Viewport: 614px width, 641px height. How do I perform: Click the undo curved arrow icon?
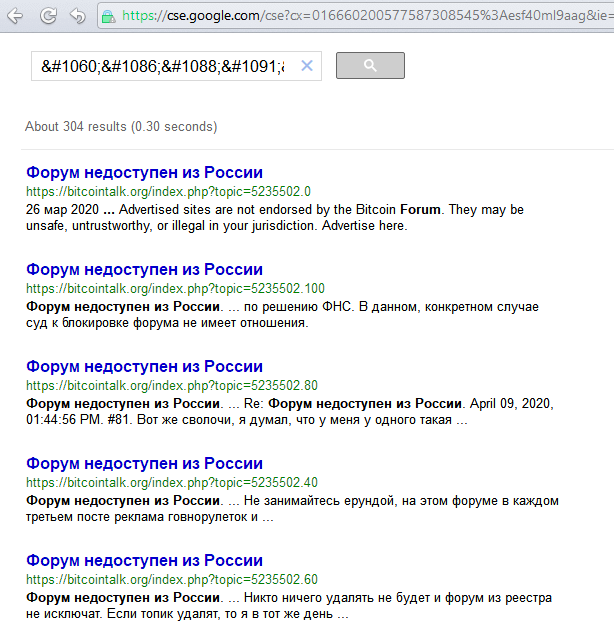(x=77, y=16)
